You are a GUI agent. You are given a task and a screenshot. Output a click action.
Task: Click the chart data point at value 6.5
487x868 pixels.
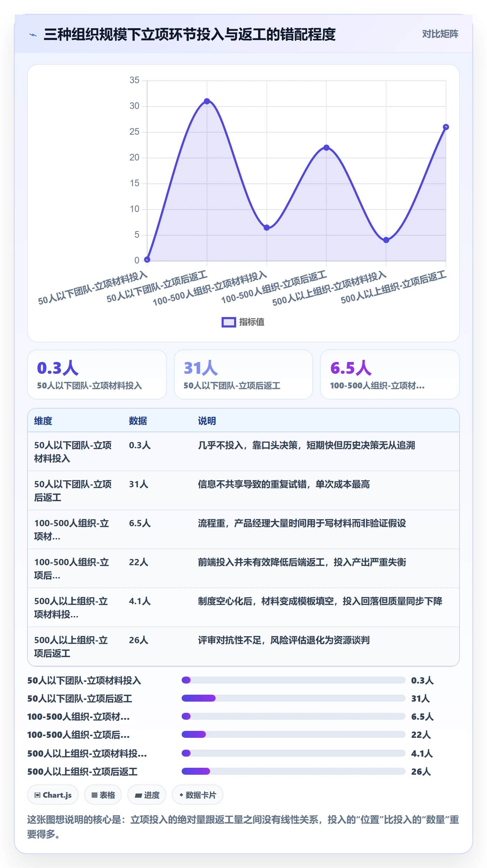[267, 228]
